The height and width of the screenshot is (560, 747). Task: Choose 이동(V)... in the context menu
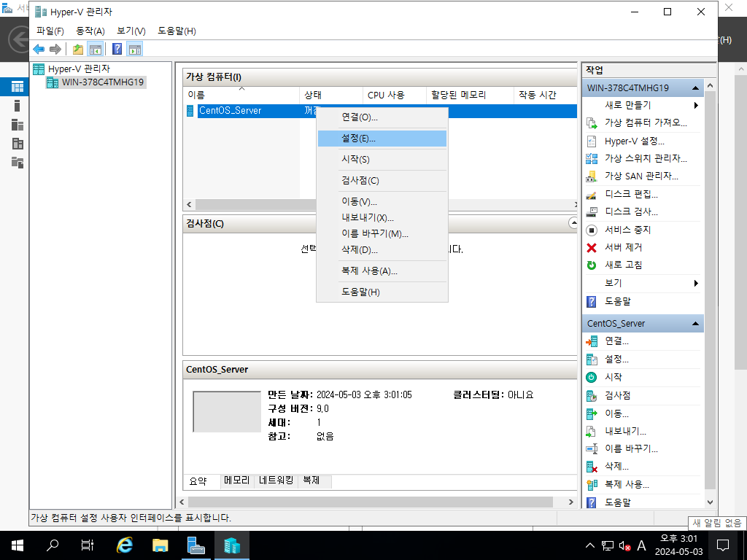click(x=382, y=202)
